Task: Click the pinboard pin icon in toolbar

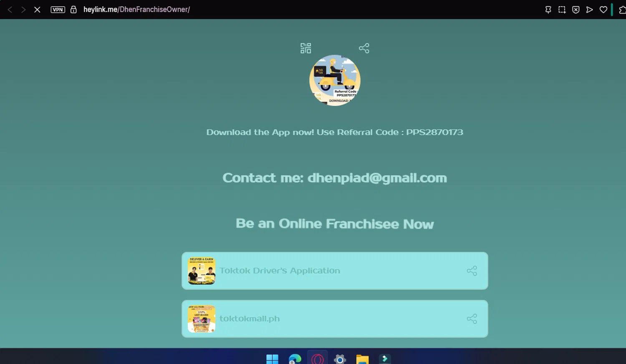Action: 548,10
